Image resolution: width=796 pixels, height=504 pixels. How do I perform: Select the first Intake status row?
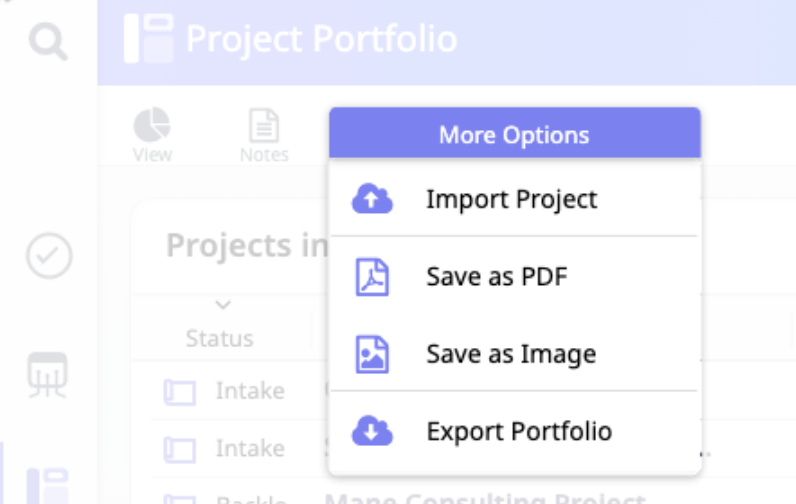250,391
